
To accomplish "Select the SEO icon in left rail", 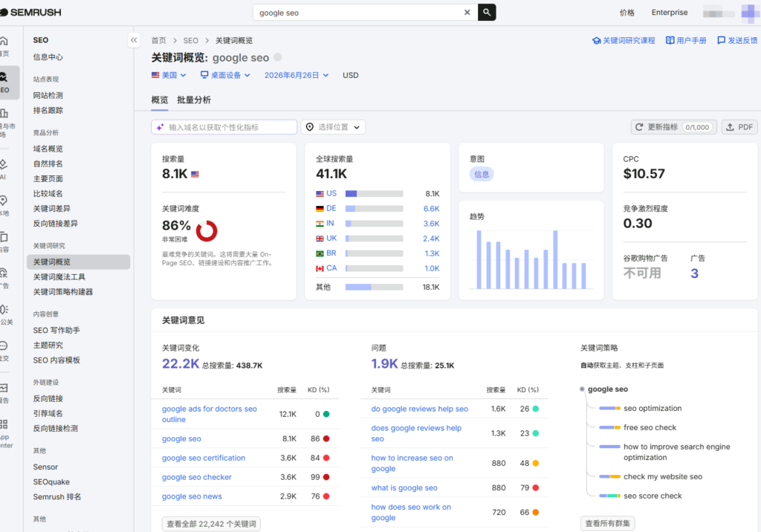I will coord(4,77).
